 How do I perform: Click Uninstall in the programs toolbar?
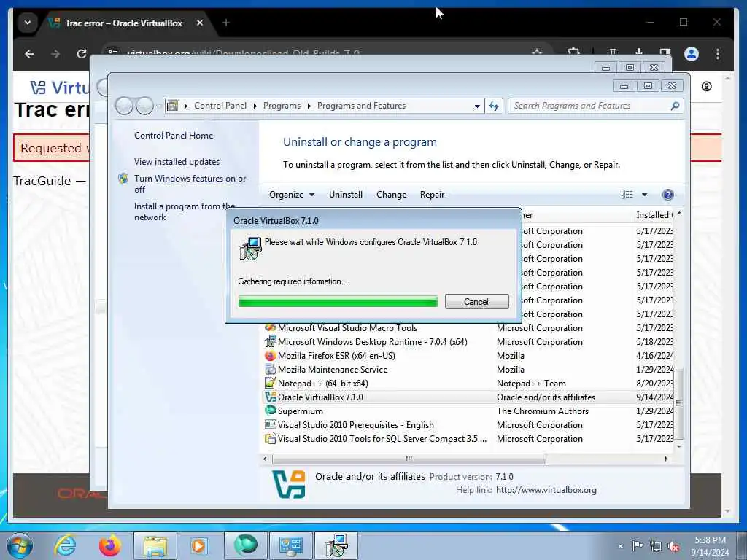coord(345,194)
